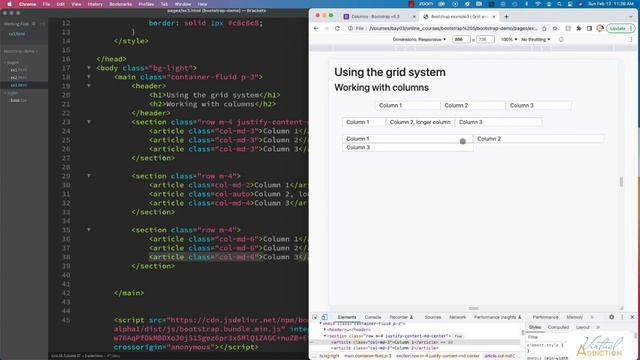Click the Chrome address bar URL

(453, 29)
